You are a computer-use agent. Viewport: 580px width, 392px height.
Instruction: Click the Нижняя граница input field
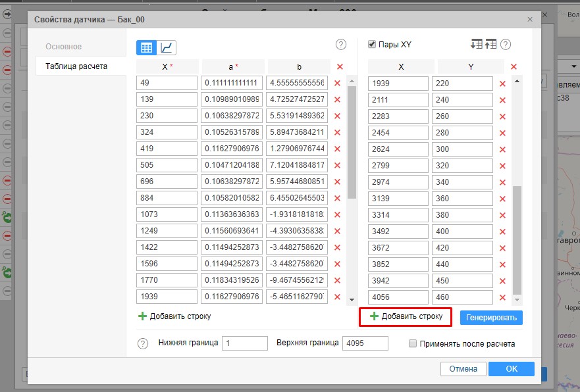coord(245,343)
